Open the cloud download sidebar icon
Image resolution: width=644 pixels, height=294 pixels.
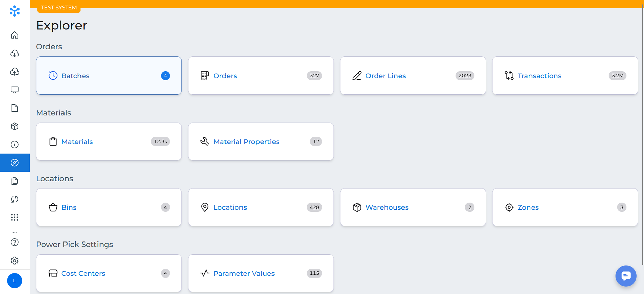pos(15,54)
